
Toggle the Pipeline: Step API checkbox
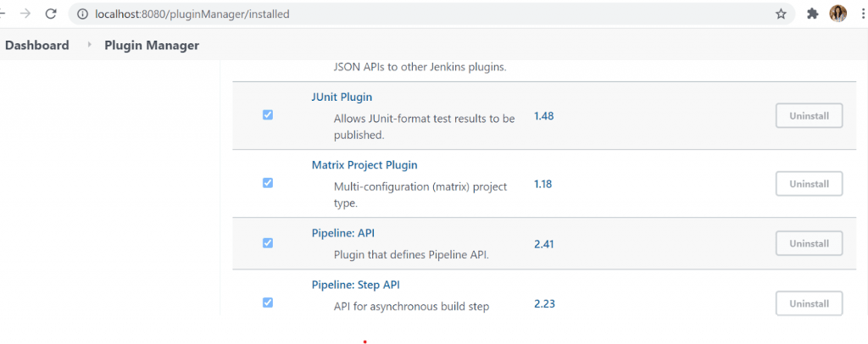pyautogui.click(x=268, y=302)
